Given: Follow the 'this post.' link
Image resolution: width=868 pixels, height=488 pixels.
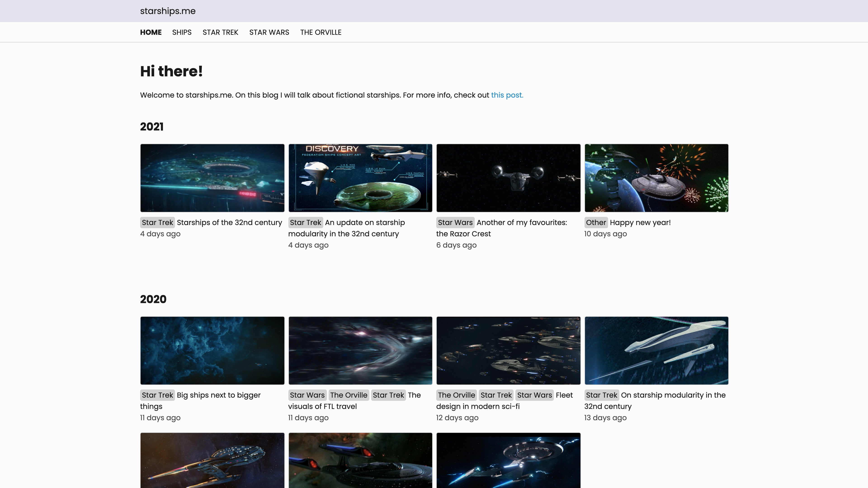Looking at the screenshot, I should coord(507,95).
